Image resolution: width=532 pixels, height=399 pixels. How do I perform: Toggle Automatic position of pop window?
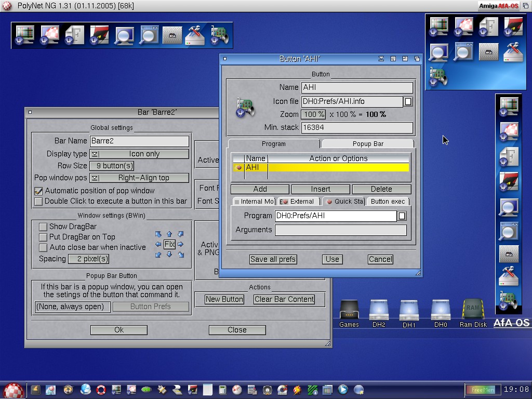38,191
